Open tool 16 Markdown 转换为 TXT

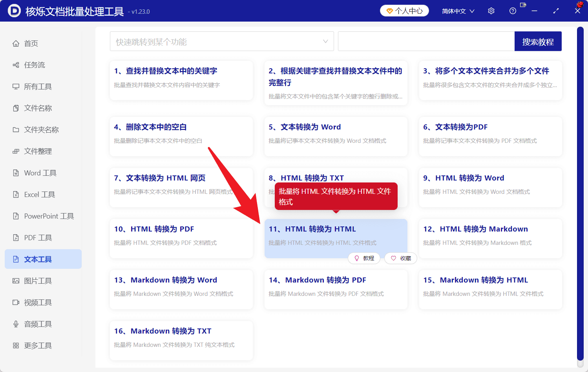point(181,341)
